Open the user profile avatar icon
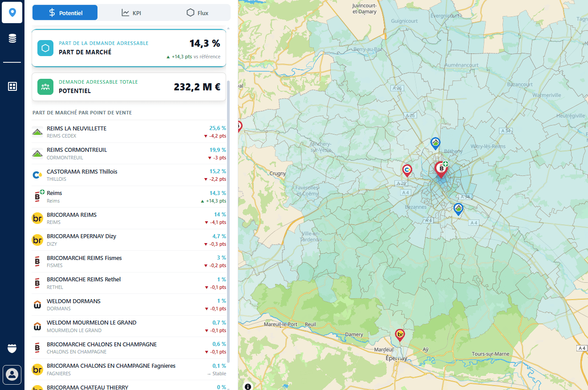Image resolution: width=588 pixels, height=390 pixels. [x=12, y=374]
